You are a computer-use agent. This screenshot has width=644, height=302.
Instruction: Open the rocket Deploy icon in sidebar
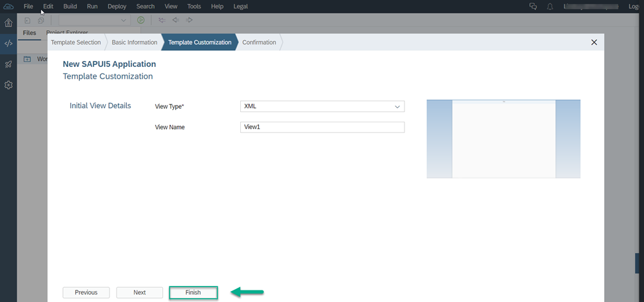(x=8, y=64)
